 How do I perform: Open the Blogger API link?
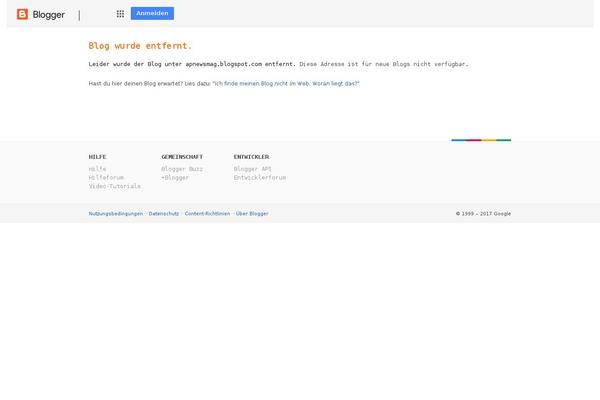253,169
